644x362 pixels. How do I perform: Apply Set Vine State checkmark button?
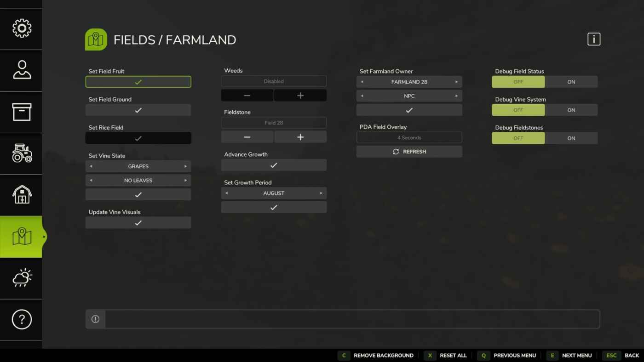138,195
